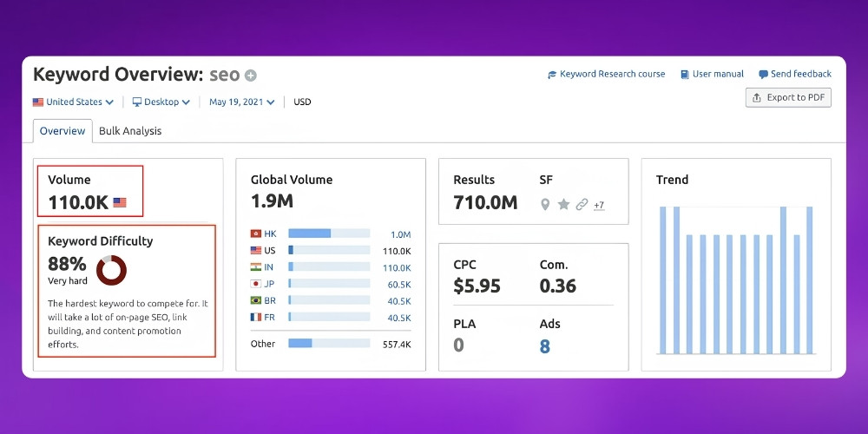The width and height of the screenshot is (868, 434).
Task: Click the PLA value 0
Action: tap(458, 345)
